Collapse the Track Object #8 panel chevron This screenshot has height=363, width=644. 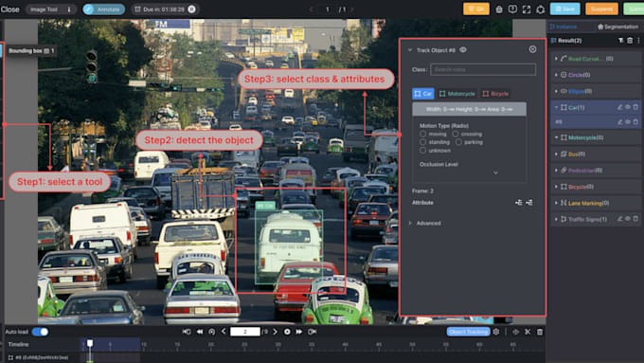(410, 50)
